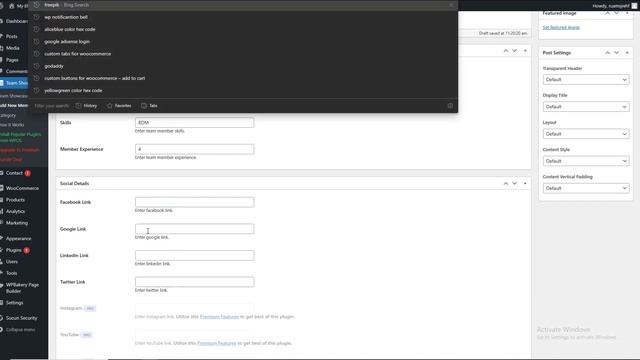
Task: Open the Tabs filter in search dropdown
Action: point(149,106)
